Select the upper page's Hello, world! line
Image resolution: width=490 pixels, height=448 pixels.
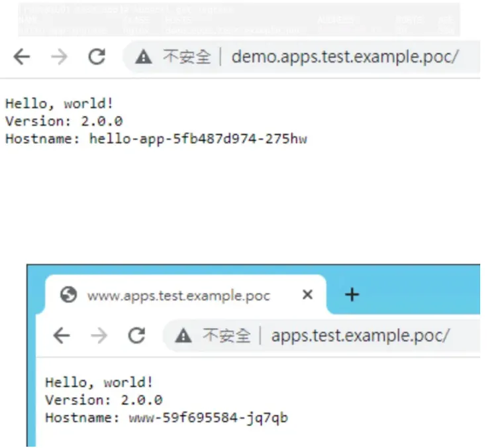(x=60, y=103)
